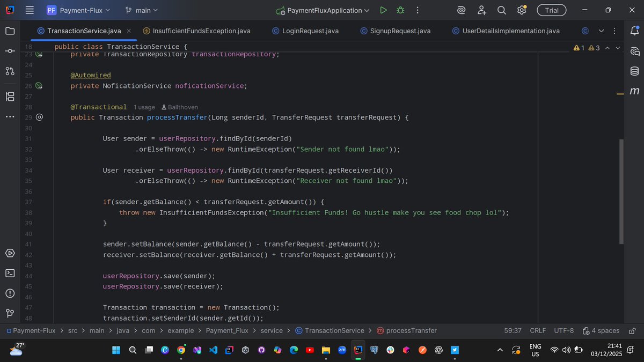Switch to UserDetailsImplementation.java tab
This screenshot has height=362, width=644.
[x=506, y=31]
